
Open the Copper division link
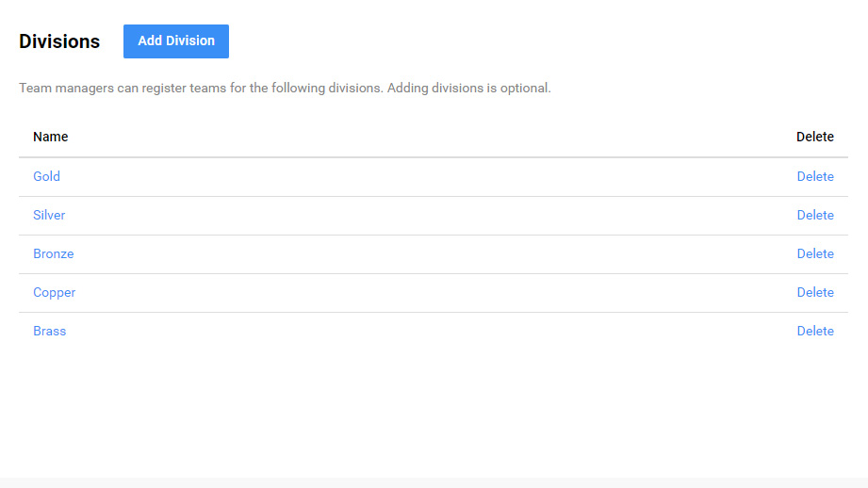point(54,292)
